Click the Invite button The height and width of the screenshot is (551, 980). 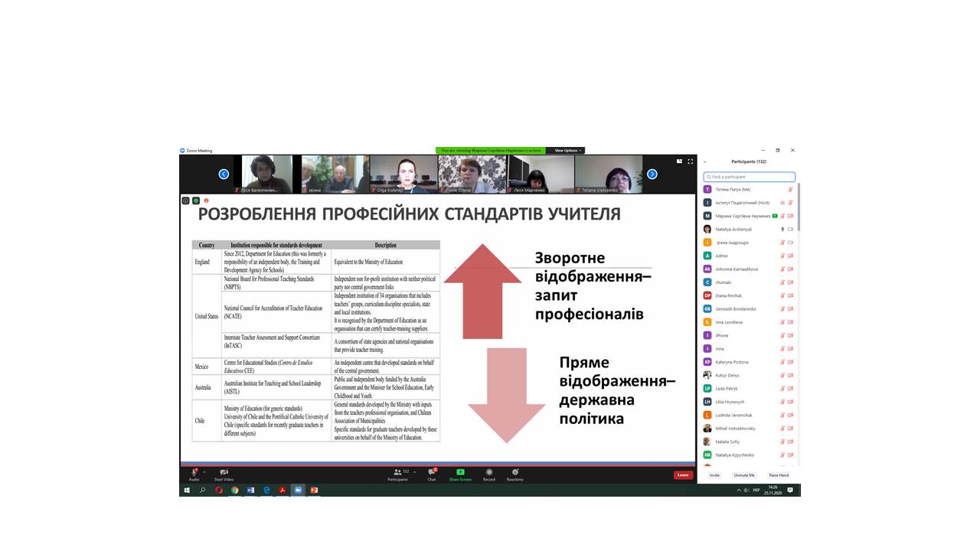pyautogui.click(x=714, y=475)
